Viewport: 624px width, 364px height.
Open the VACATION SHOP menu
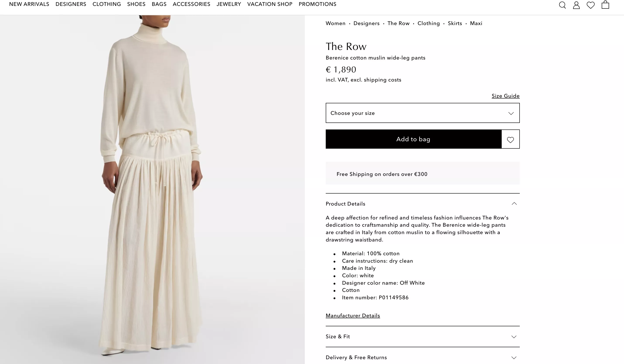tap(270, 4)
